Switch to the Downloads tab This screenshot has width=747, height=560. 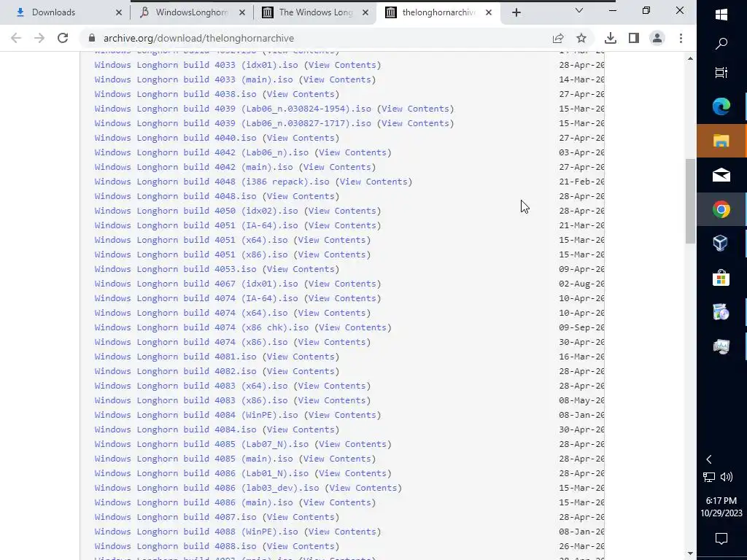pos(65,12)
